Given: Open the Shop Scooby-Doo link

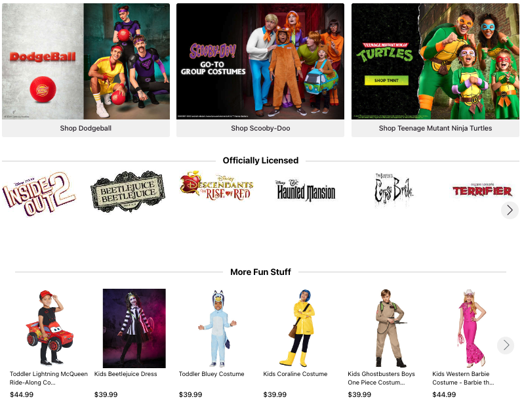Looking at the screenshot, I should (260, 128).
